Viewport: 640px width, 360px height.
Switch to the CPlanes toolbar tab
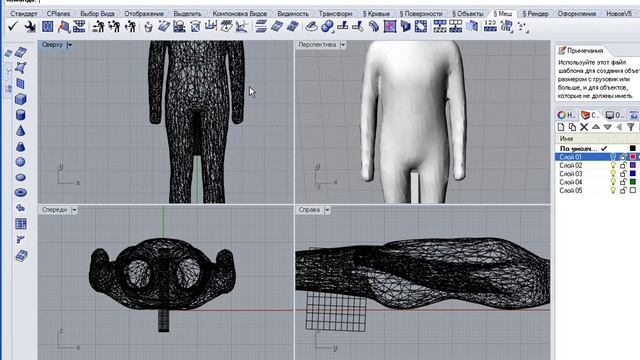(58, 13)
